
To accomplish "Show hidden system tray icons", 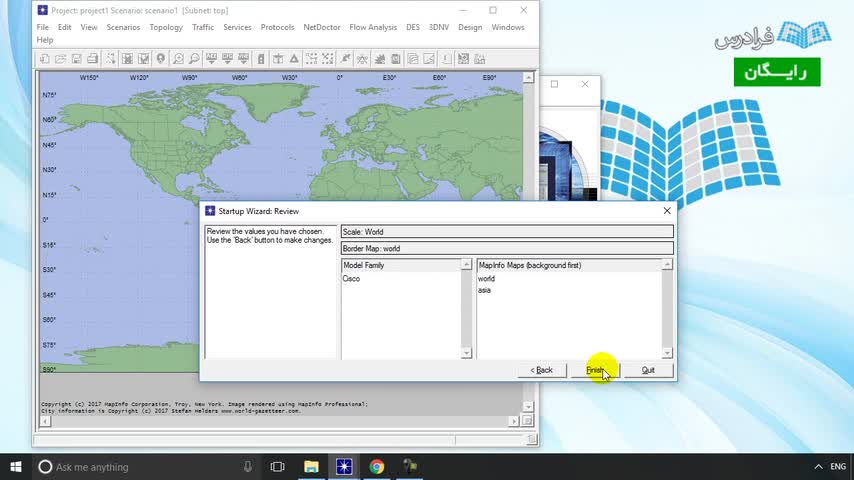I will pyautogui.click(x=818, y=467).
